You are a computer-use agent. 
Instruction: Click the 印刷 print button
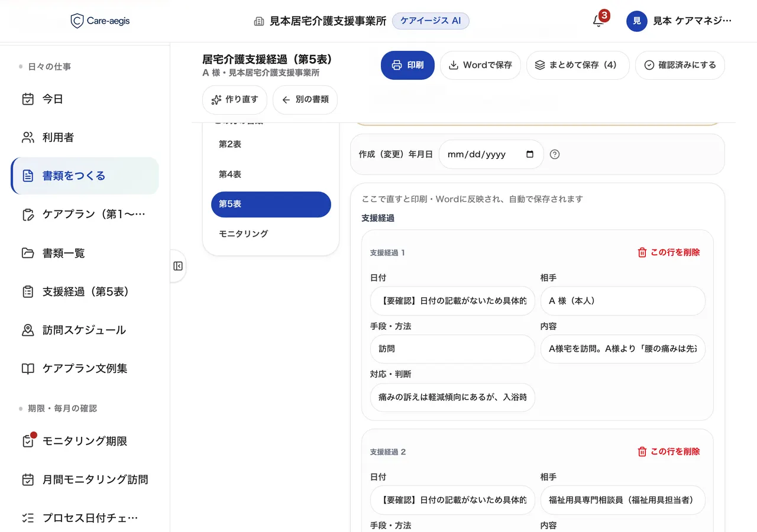[x=408, y=65]
